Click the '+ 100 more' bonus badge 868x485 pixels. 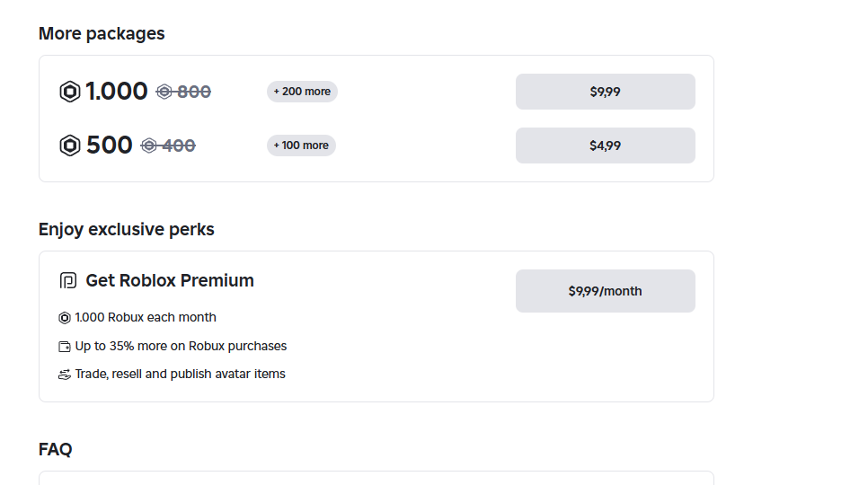click(x=301, y=145)
